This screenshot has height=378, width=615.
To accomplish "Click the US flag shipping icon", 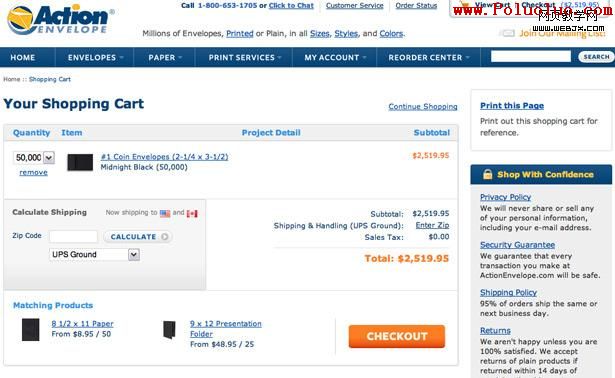I will click(x=165, y=213).
